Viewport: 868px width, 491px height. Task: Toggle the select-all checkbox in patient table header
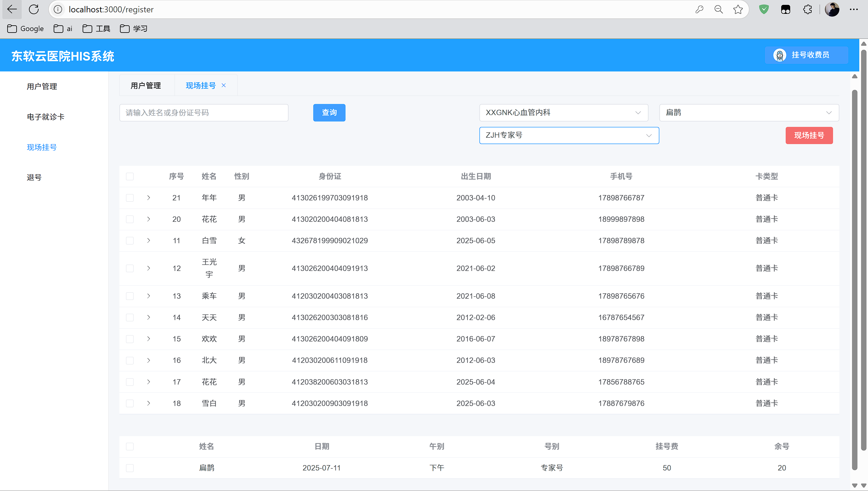coord(130,176)
